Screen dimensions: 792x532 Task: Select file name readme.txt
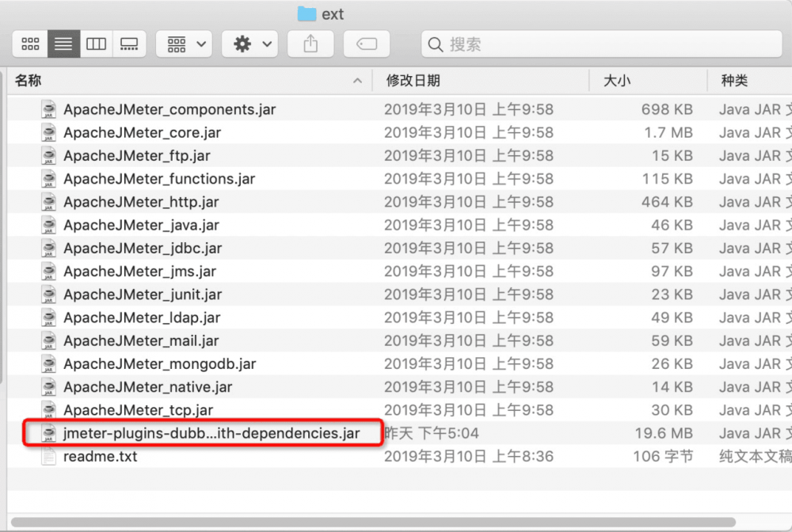(x=101, y=456)
